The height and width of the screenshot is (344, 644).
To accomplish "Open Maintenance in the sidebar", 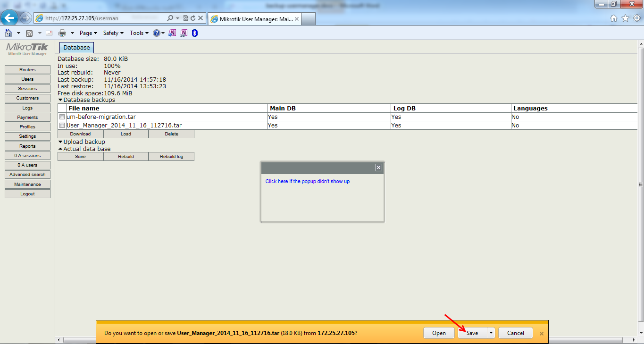I will point(27,185).
